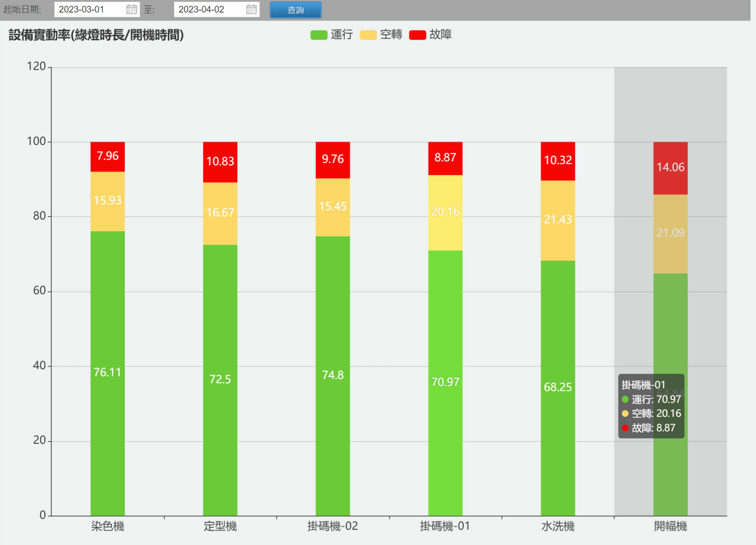The height and width of the screenshot is (545, 756).
Task: Click the blue 查詢 query button
Action: tap(295, 10)
